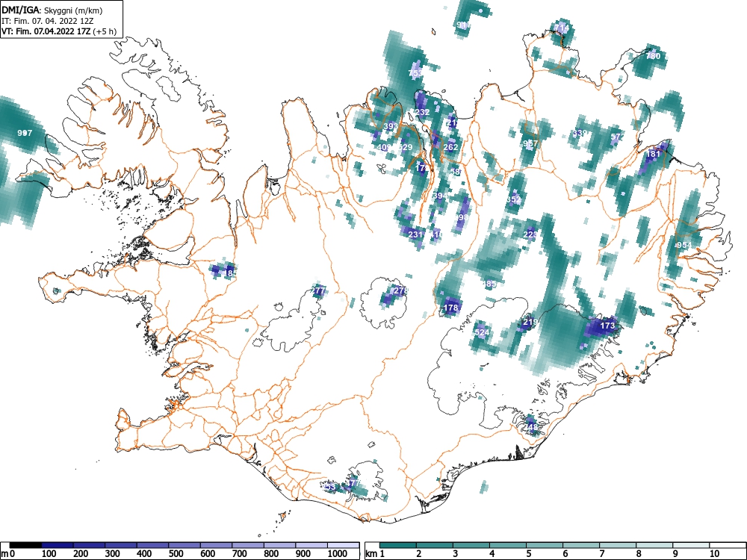Click the visibility value 178 on the map
Screen dimensions: 747x560
[450, 308]
